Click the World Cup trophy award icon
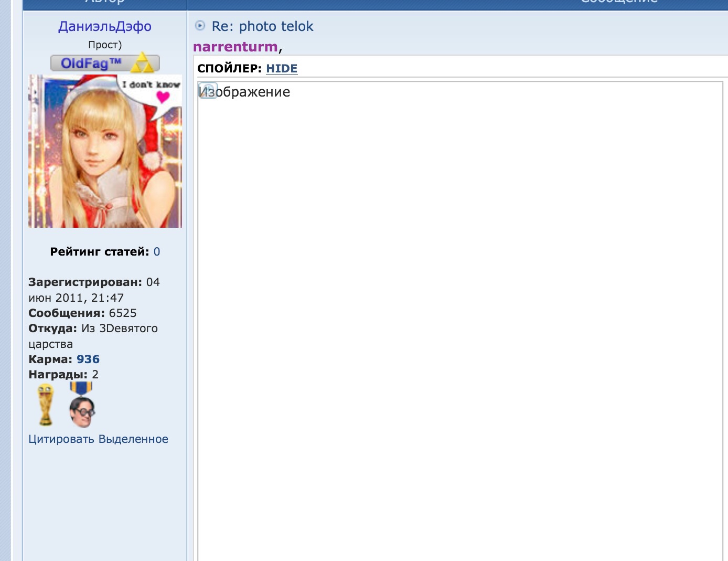728x561 pixels. (x=46, y=405)
